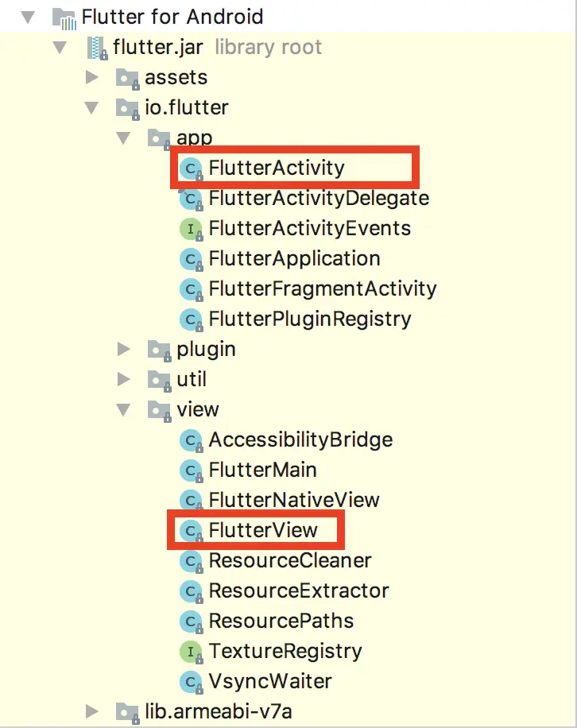
Task: Click the assets folder icon
Action: point(127,78)
